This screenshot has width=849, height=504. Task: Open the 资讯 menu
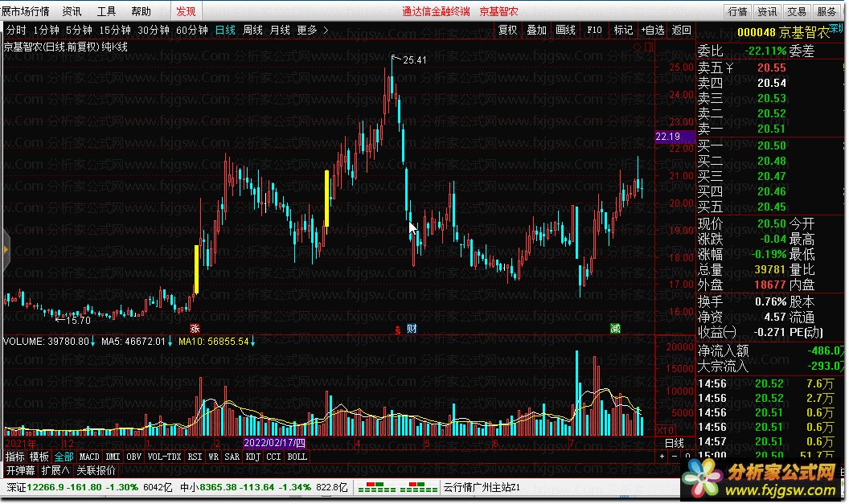point(72,11)
